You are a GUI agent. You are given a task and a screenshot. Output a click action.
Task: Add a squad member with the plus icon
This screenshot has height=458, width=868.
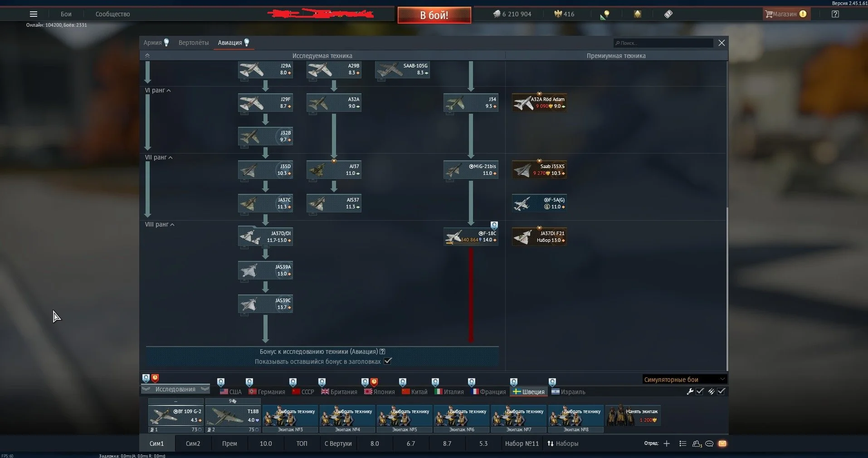pyautogui.click(x=667, y=444)
